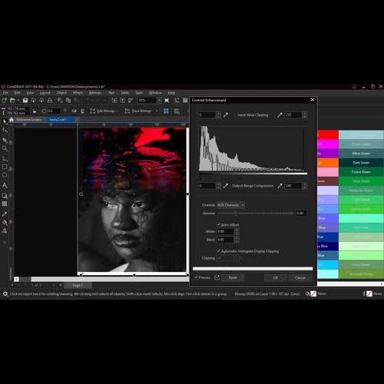The height and width of the screenshot is (384, 384).
Task: Open the File menu
Action: pos(5,93)
